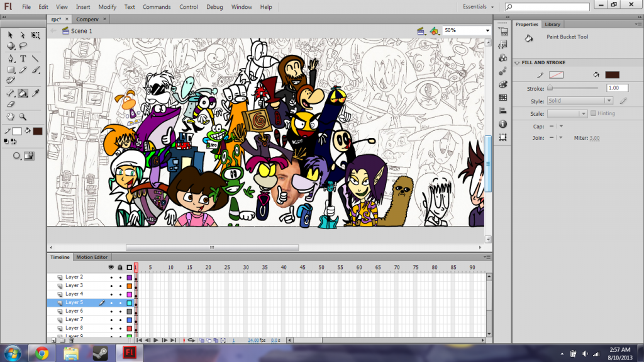Select the Brush tool

[36, 70]
